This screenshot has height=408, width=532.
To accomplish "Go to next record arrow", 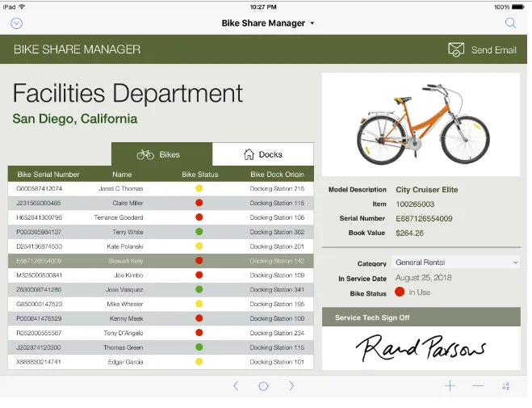I will pyautogui.click(x=291, y=385).
